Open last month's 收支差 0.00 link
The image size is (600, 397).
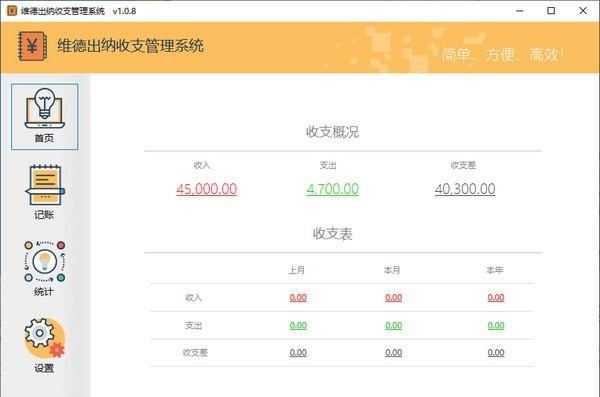click(x=298, y=353)
